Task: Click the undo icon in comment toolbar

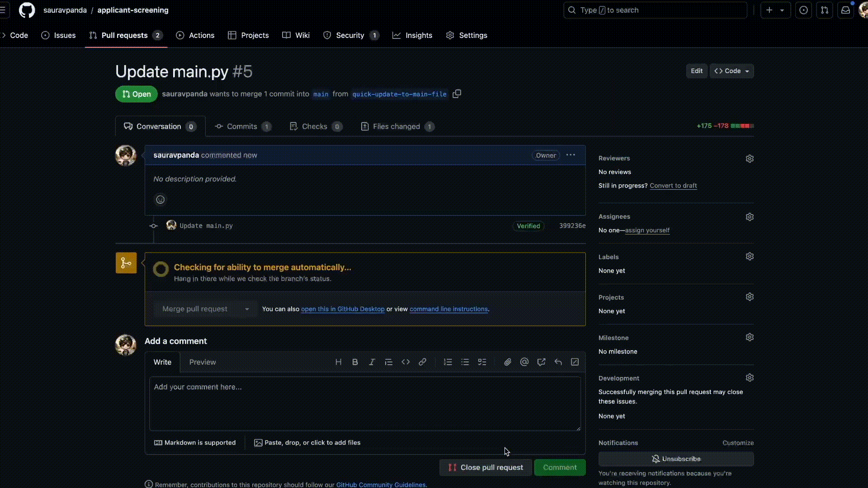Action: tap(559, 362)
